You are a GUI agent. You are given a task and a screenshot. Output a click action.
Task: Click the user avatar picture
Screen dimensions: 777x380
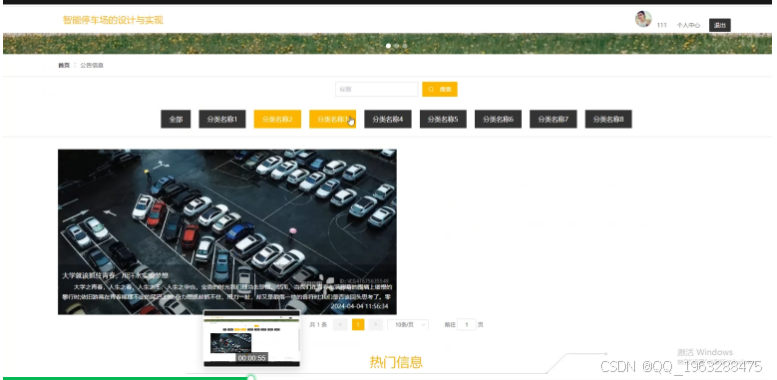click(x=643, y=19)
